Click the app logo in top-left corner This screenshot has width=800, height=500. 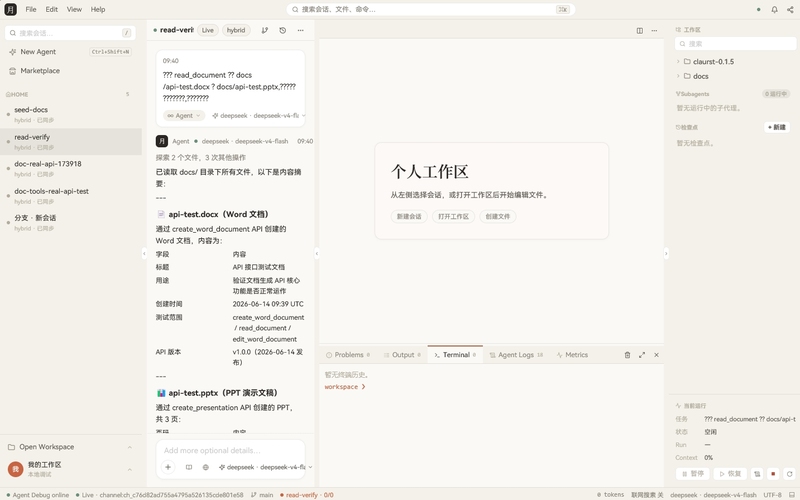10,9
